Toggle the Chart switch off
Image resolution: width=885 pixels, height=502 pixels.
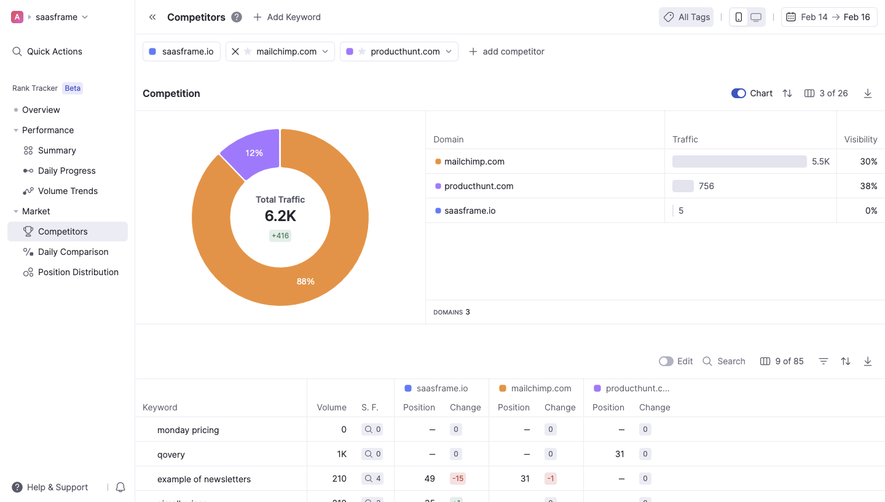738,93
